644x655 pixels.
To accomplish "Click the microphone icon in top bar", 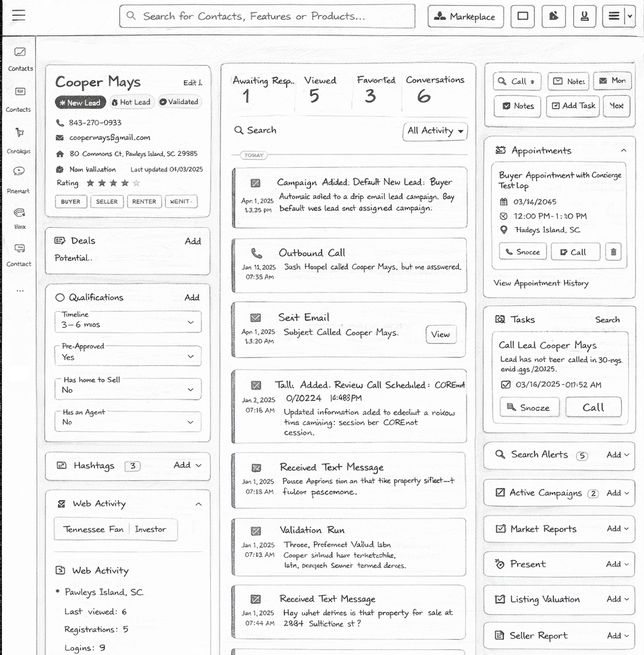I will 584,16.
